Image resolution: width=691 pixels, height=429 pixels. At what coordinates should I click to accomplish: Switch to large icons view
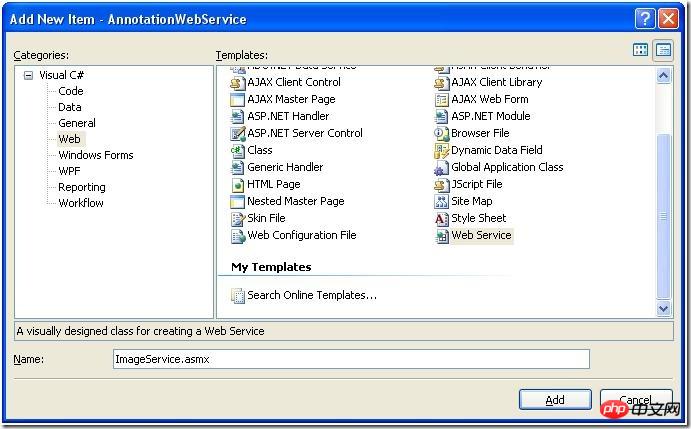pos(640,50)
